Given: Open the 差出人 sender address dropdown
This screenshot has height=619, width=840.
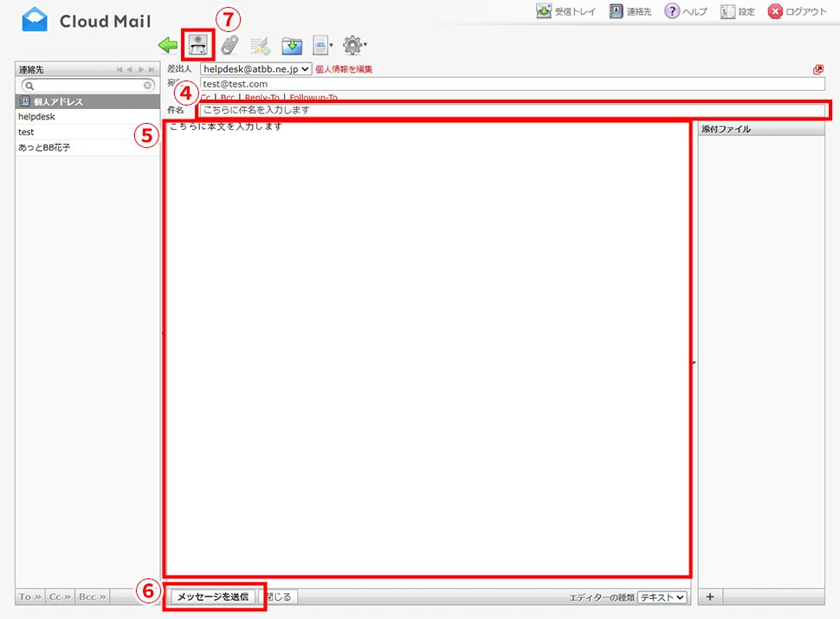Looking at the screenshot, I should (255, 69).
